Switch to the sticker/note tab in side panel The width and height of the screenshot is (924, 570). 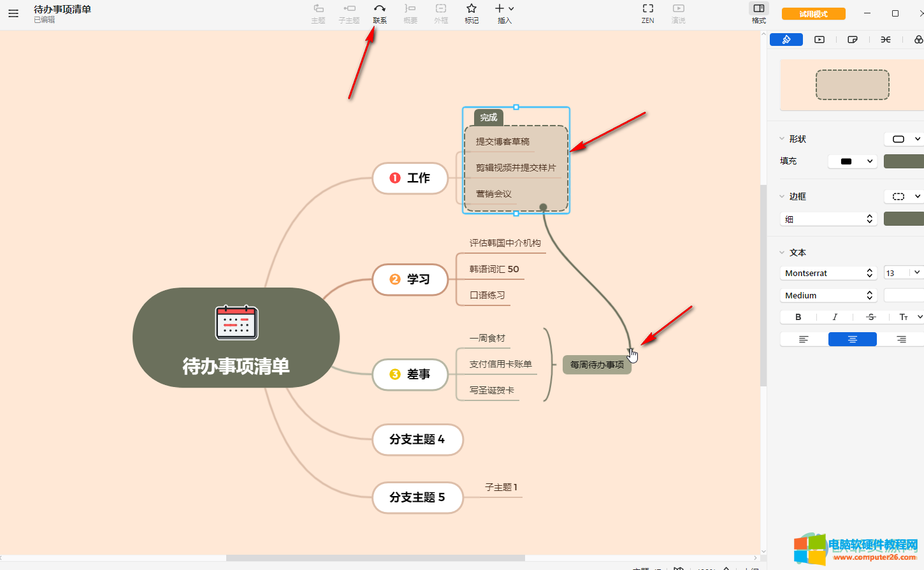click(x=853, y=40)
